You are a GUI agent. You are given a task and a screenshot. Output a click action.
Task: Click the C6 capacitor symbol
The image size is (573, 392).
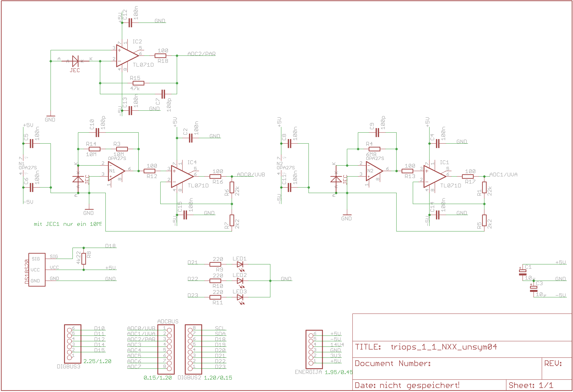click(x=31, y=187)
